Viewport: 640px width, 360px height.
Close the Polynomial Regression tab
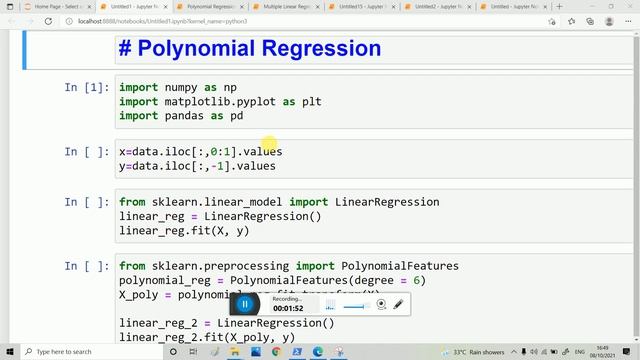[x=242, y=7]
